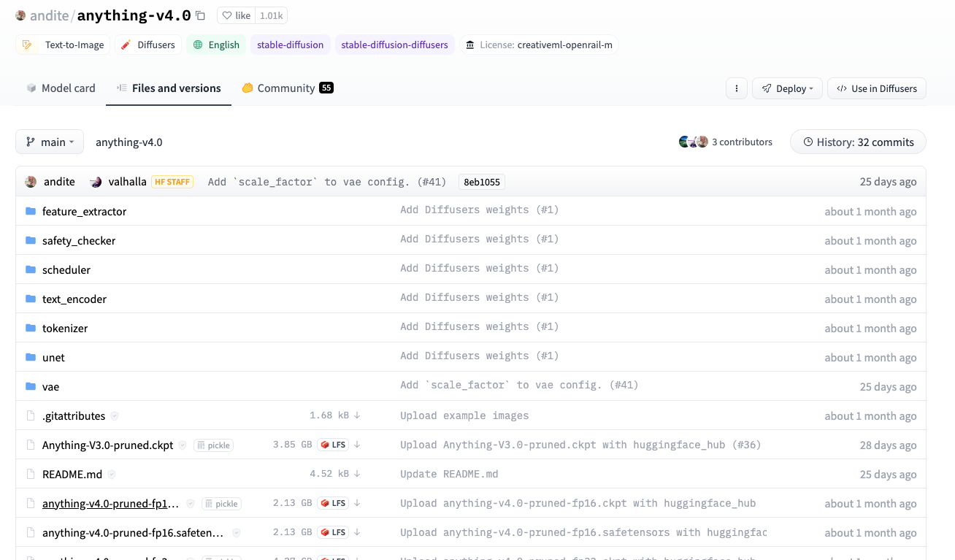This screenshot has height=560, width=955.
Task: Click the heart like button
Action: point(236,15)
